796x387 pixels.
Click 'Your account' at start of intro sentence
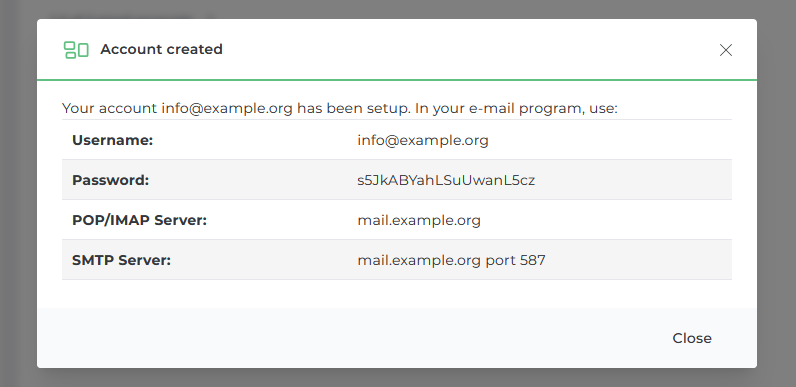tap(110, 109)
